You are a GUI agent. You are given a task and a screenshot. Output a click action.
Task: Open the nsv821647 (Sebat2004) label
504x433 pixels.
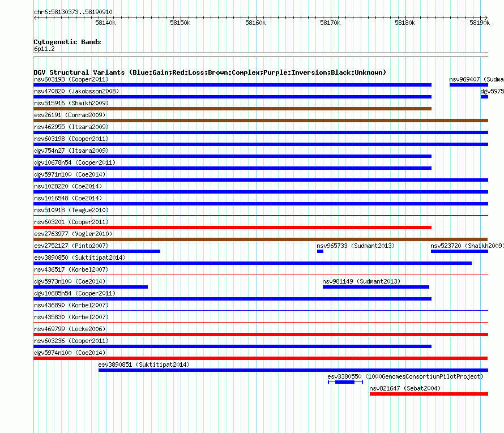point(405,388)
